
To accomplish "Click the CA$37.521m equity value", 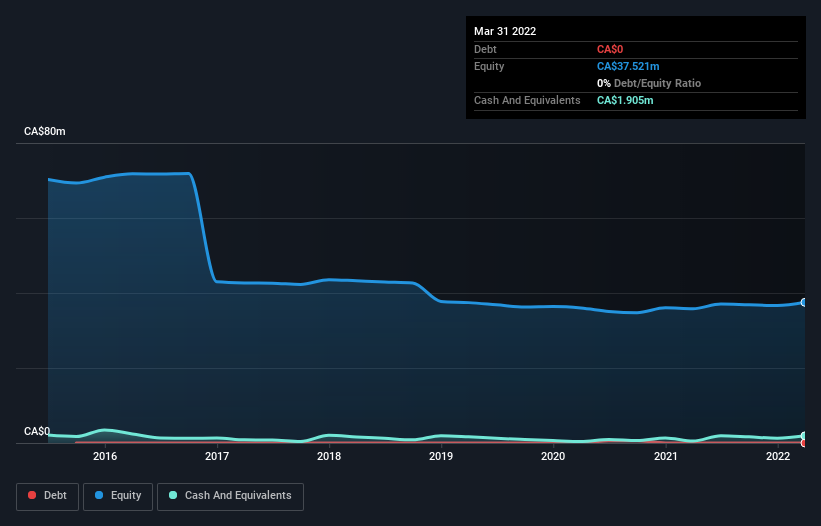I will [628, 66].
